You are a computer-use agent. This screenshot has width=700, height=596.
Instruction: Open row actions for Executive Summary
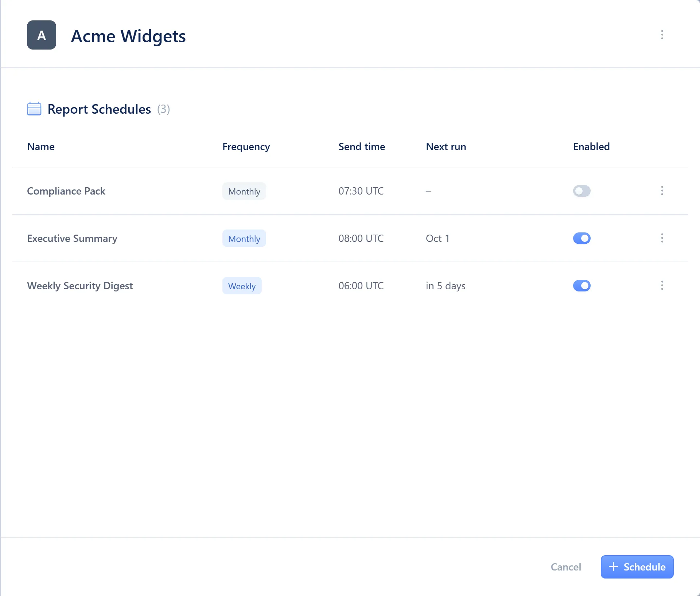tap(662, 238)
